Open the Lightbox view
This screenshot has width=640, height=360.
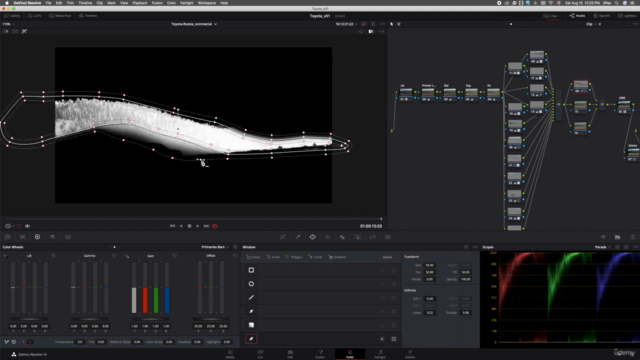click(x=627, y=16)
